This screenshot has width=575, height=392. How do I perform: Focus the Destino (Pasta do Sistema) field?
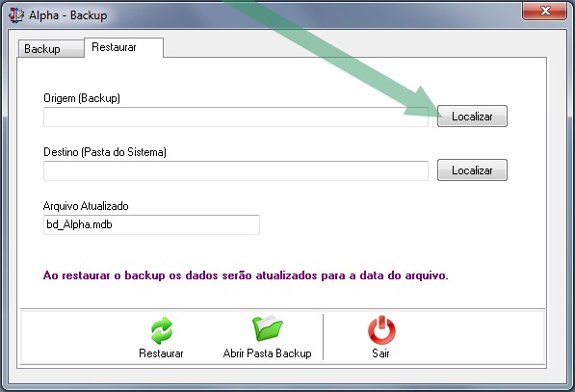click(236, 170)
